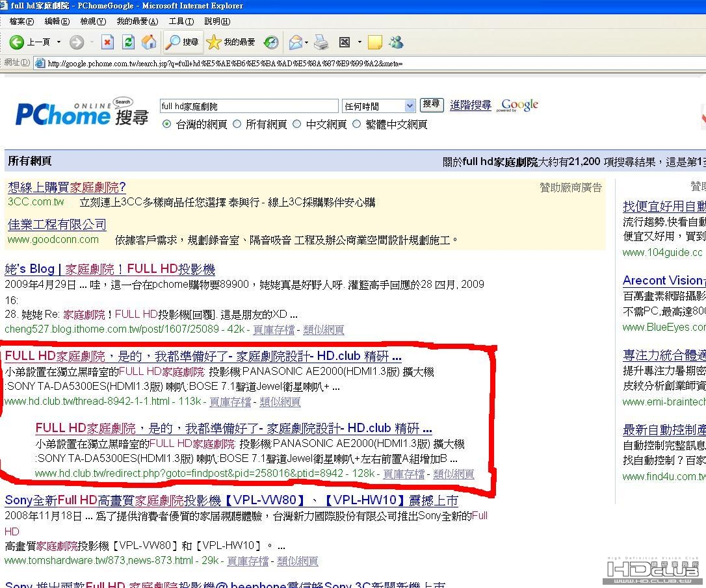Open the 檢視(V) menu

pyautogui.click(x=93, y=21)
